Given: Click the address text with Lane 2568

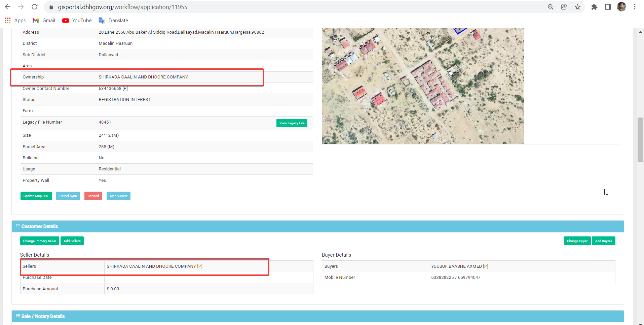Looking at the screenshot, I should point(181,32).
